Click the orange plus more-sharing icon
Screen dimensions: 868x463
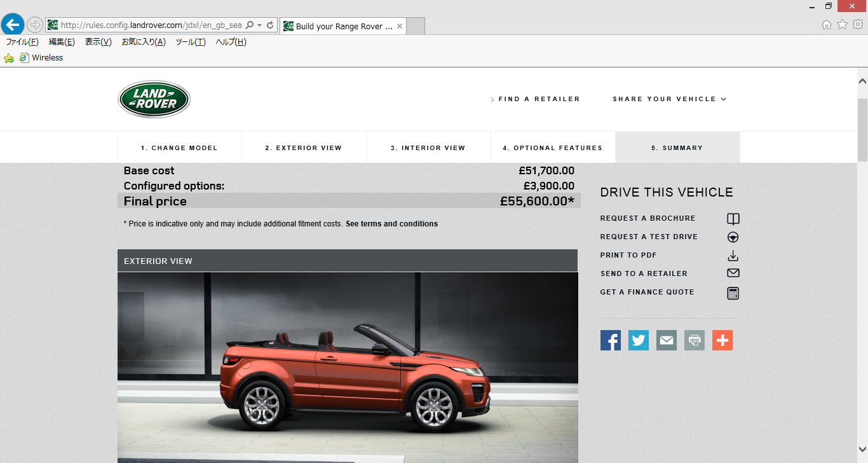tap(722, 340)
